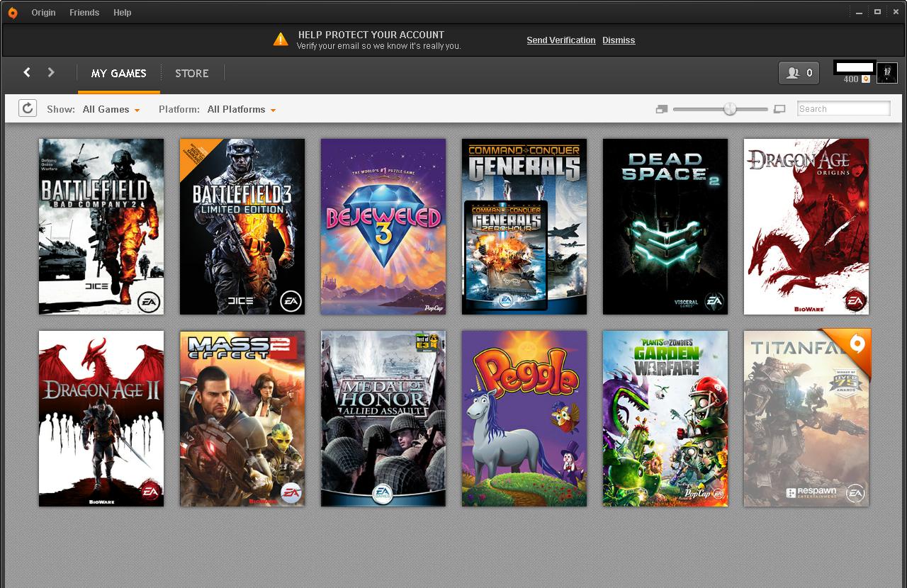This screenshot has height=588, width=907.
Task: Minimize the Origin window
Action: [x=860, y=12]
